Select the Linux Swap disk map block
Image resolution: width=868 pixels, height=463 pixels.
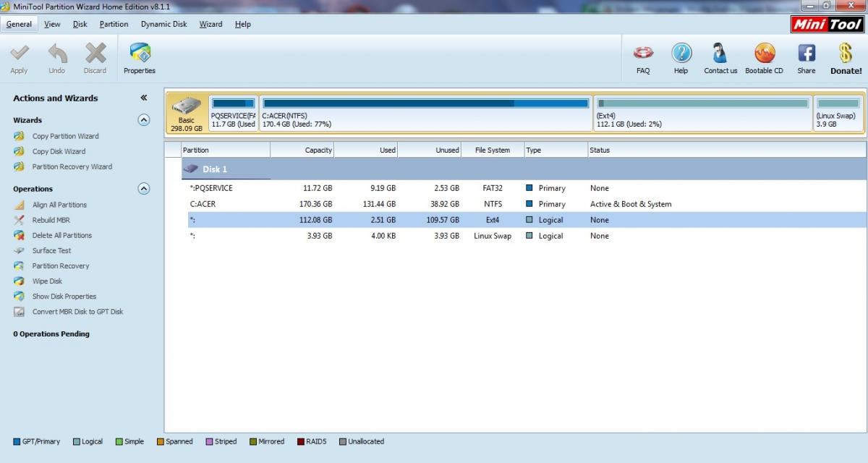[x=838, y=113]
